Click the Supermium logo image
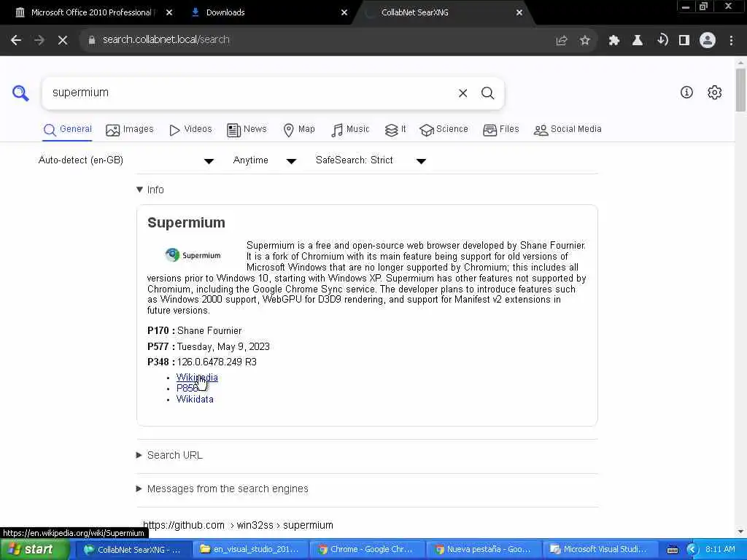This screenshot has height=560, width=747. [193, 255]
